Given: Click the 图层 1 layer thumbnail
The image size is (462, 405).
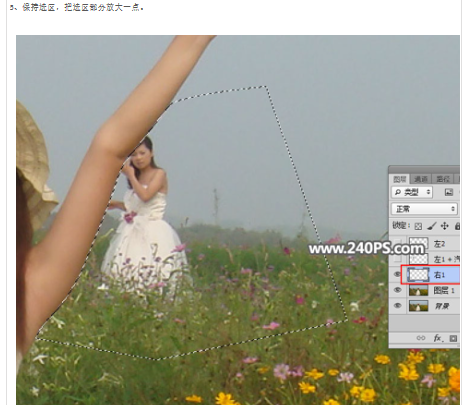Looking at the screenshot, I should tap(418, 290).
